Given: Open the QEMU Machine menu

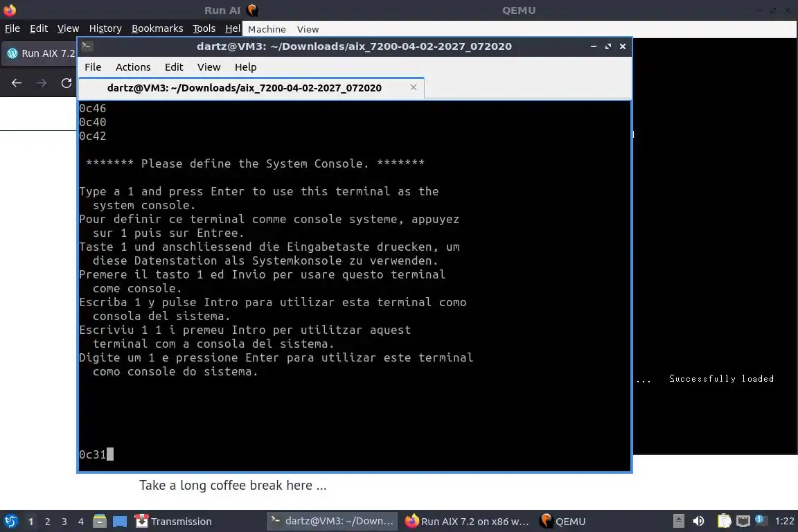Looking at the screenshot, I should tap(267, 30).
